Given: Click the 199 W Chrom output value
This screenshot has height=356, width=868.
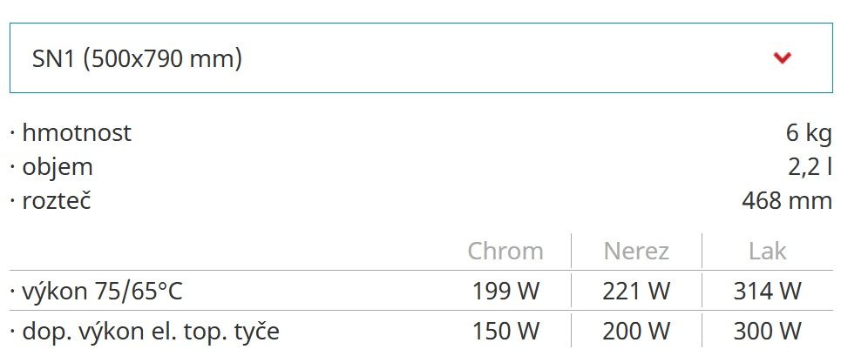Looking at the screenshot, I should pyautogui.click(x=505, y=292).
